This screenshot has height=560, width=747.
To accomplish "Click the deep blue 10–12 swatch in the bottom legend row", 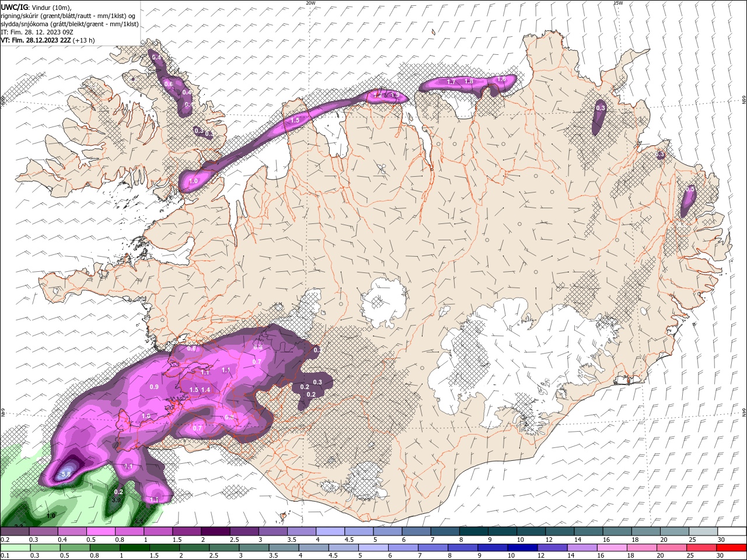I will [x=522, y=548].
